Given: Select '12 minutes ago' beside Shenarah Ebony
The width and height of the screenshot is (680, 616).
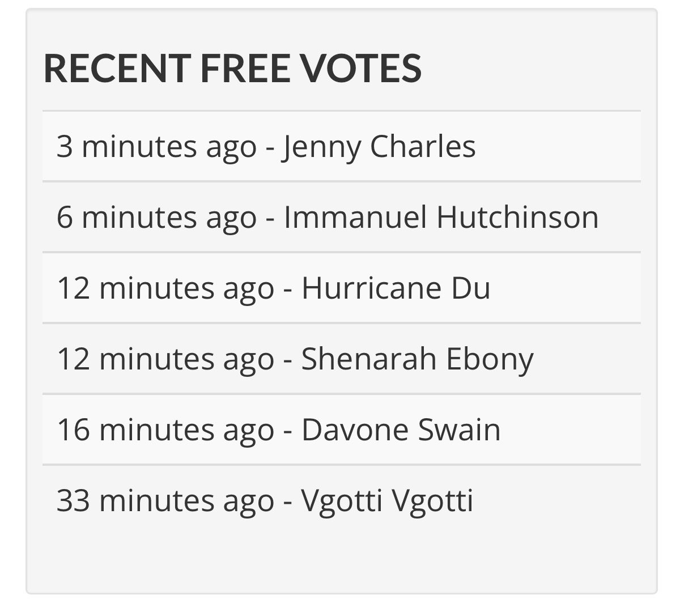Looking at the screenshot, I should click(x=165, y=360).
